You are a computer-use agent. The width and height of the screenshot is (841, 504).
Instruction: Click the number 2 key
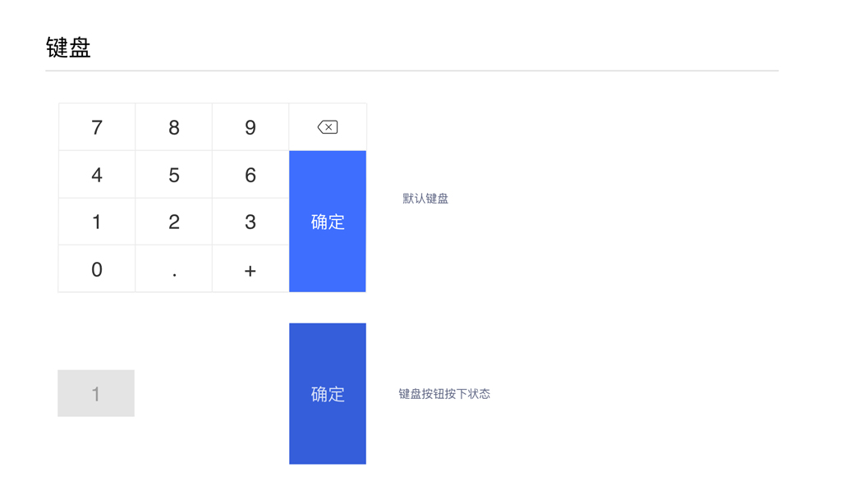point(173,222)
